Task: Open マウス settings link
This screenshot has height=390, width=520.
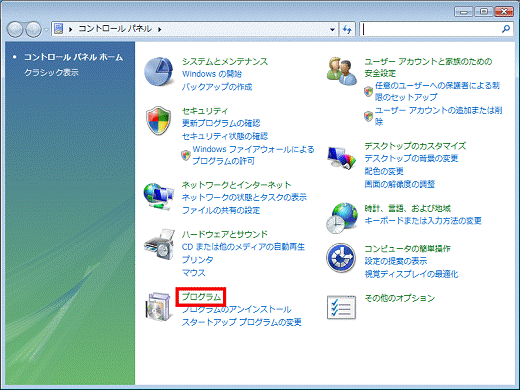Action: [193, 273]
